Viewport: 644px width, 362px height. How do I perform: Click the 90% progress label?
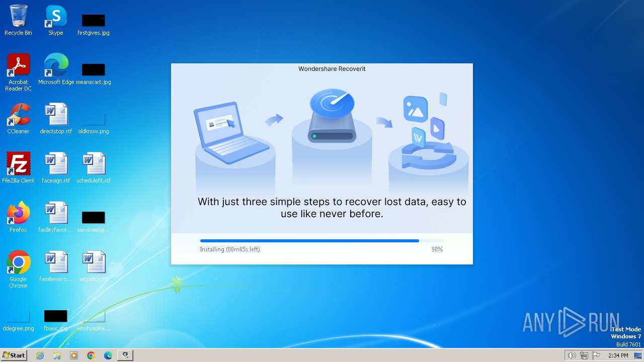(437, 249)
